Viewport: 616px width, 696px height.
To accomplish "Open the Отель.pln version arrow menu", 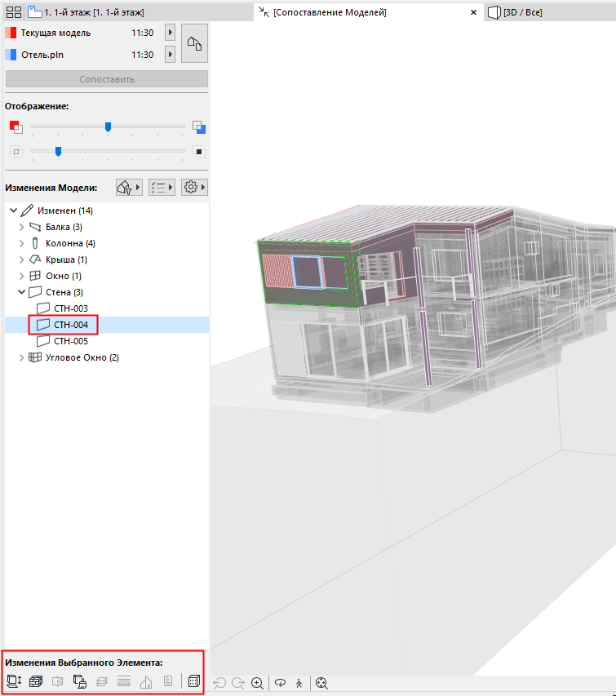I will pyautogui.click(x=170, y=54).
